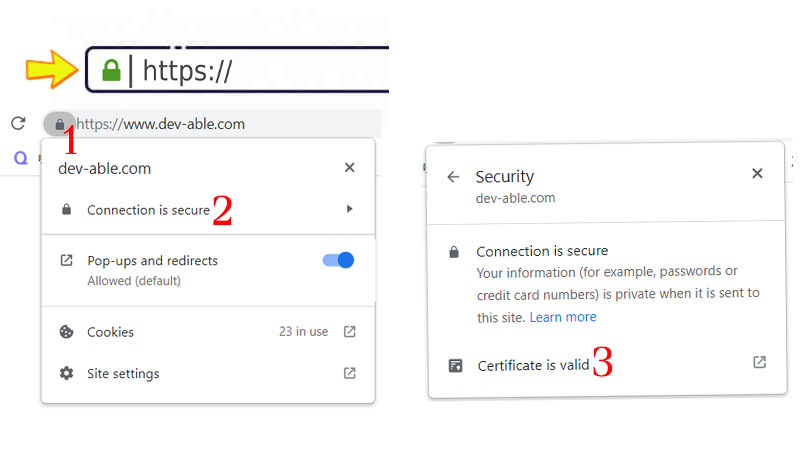The width and height of the screenshot is (800, 450).
Task: Open the Site settings menu entry
Action: coord(123,374)
